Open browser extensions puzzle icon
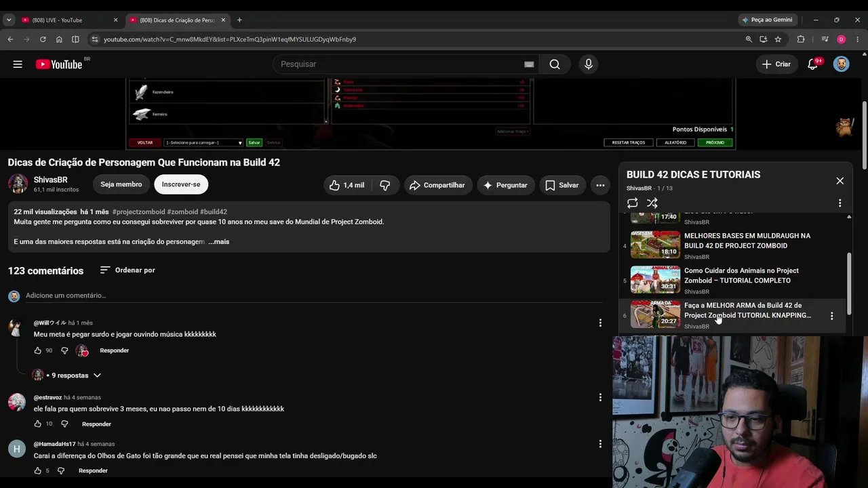Viewport: 868px width, 488px height. 801,39
